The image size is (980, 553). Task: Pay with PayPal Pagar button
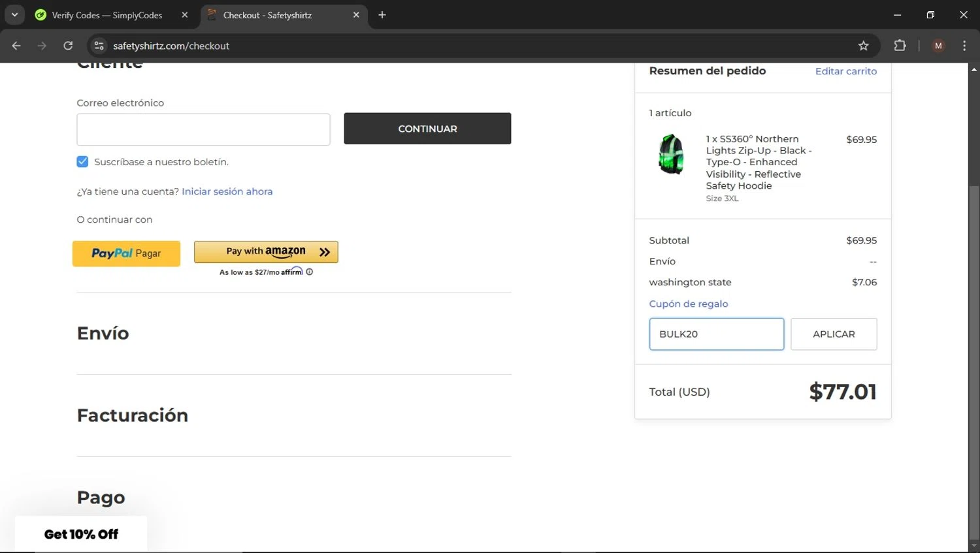click(x=126, y=253)
